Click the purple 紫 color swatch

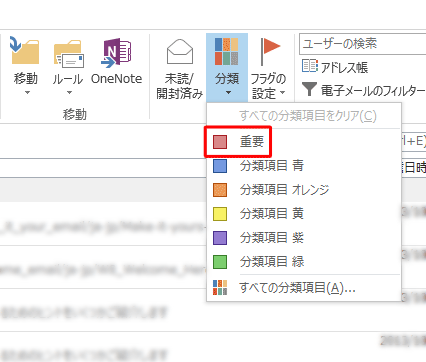(220, 238)
